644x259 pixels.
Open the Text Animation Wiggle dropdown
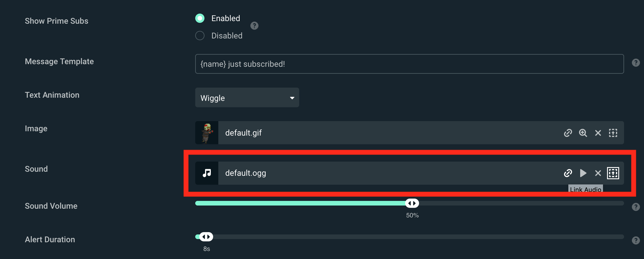[247, 98]
